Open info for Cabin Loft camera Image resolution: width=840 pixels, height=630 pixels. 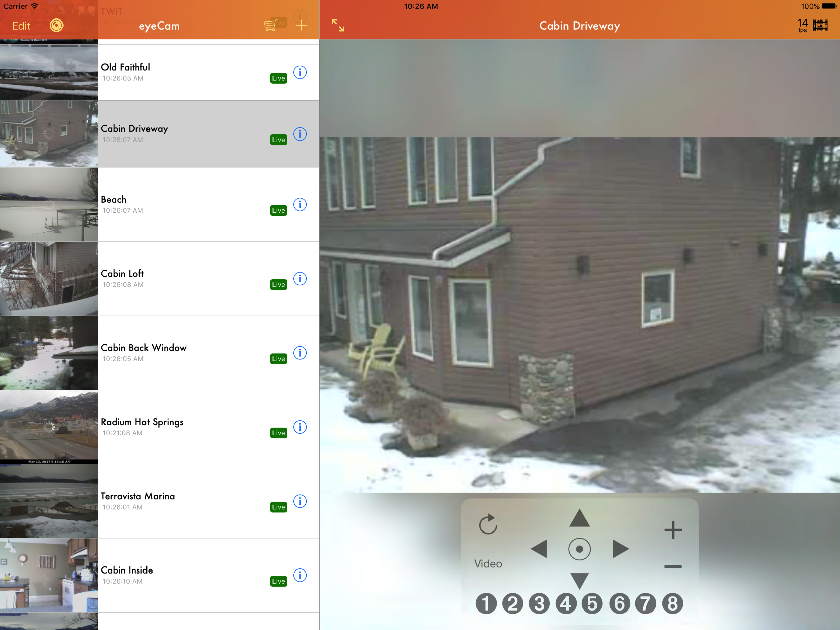(x=300, y=278)
